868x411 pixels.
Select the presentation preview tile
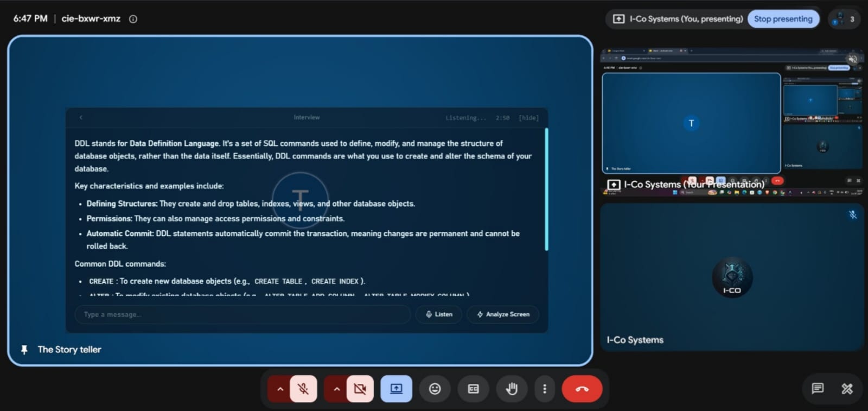pos(731,123)
